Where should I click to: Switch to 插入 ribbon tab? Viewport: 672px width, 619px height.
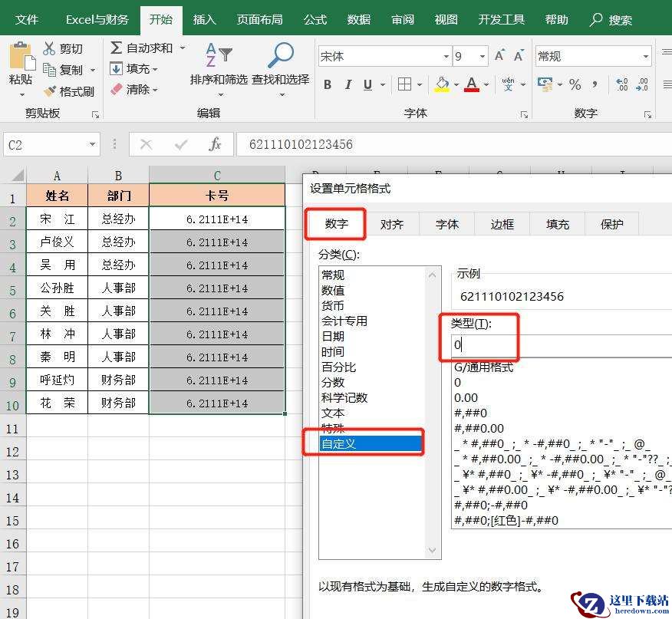pos(204,20)
